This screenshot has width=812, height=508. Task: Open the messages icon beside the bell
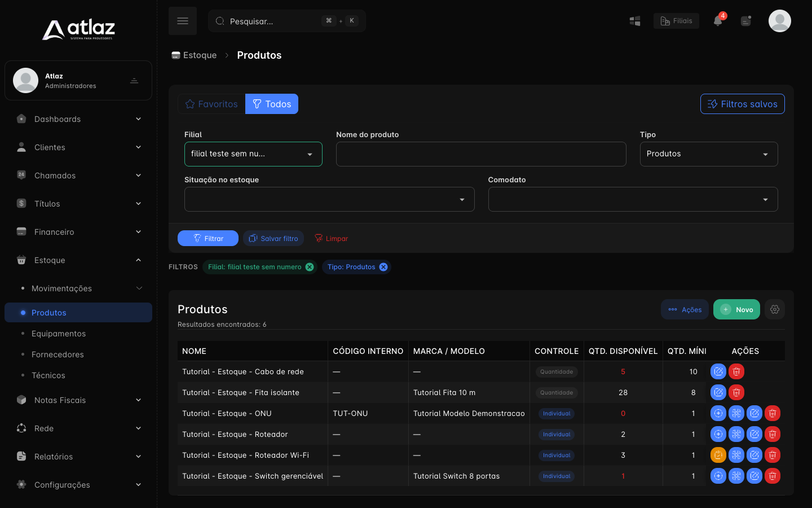(x=746, y=21)
